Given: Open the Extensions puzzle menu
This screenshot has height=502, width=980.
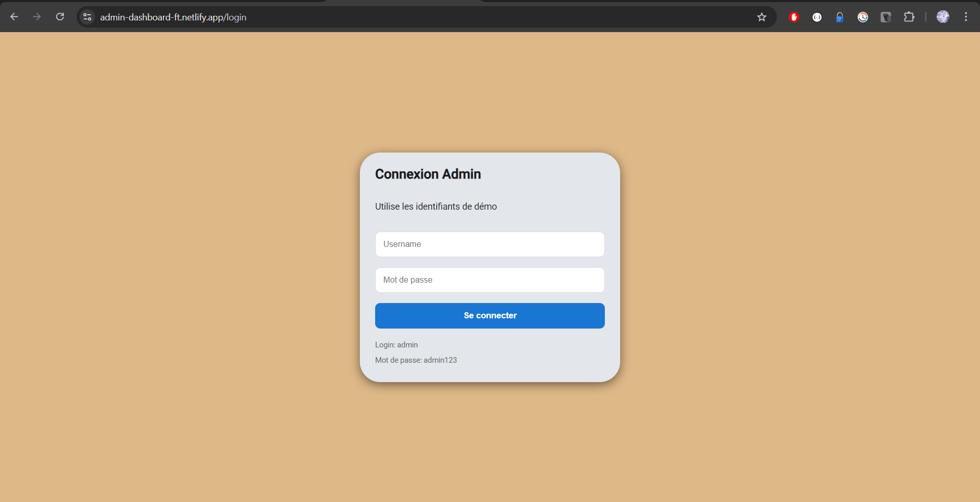Looking at the screenshot, I should 909,17.
